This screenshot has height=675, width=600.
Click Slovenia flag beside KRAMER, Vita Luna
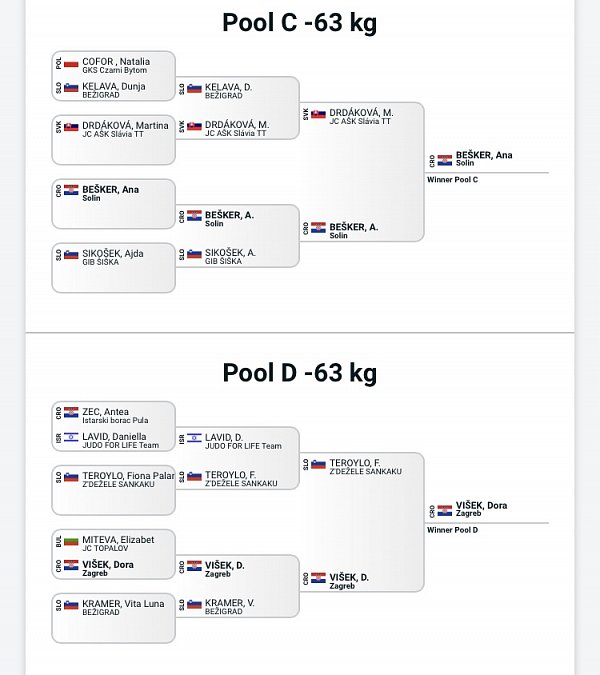(71, 605)
